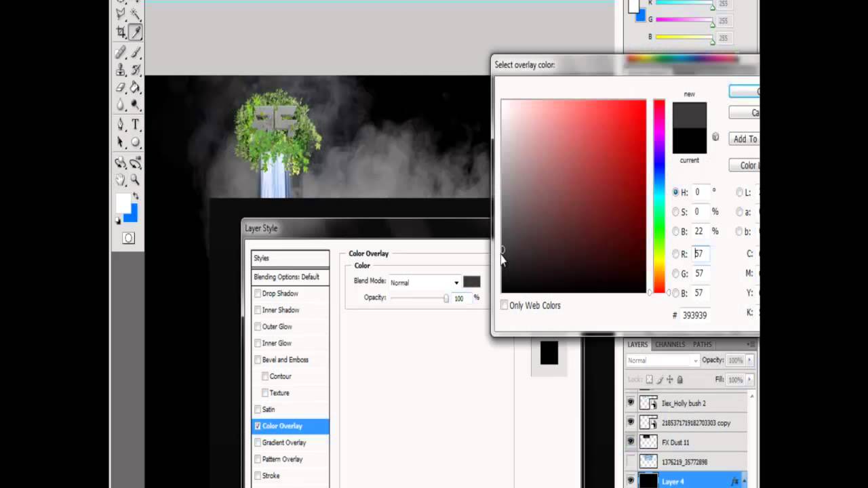The height and width of the screenshot is (488, 868).
Task: Open the layer Opacity slider arrow
Action: click(749, 361)
